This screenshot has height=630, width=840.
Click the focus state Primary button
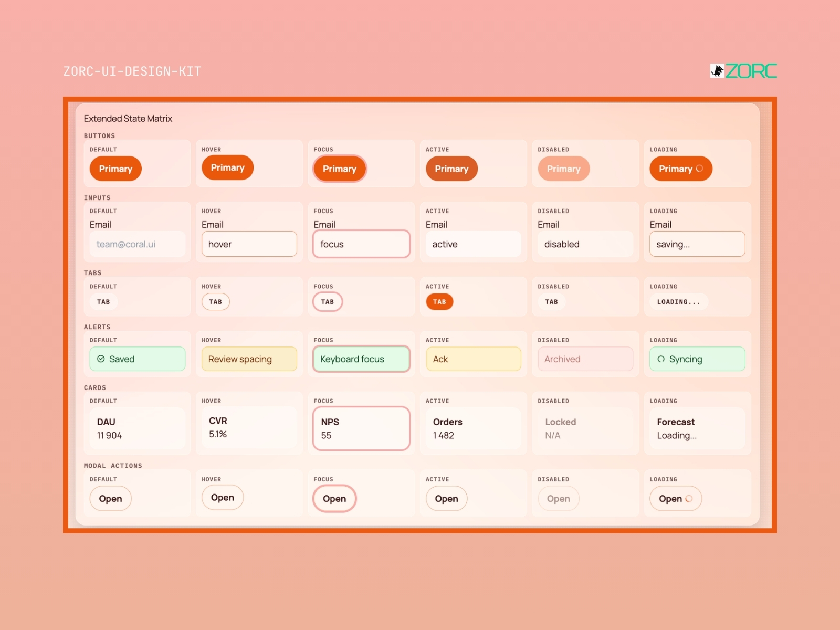340,169
